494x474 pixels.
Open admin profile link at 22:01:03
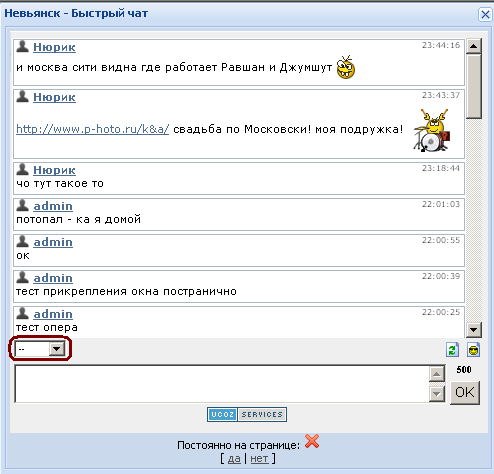53,206
